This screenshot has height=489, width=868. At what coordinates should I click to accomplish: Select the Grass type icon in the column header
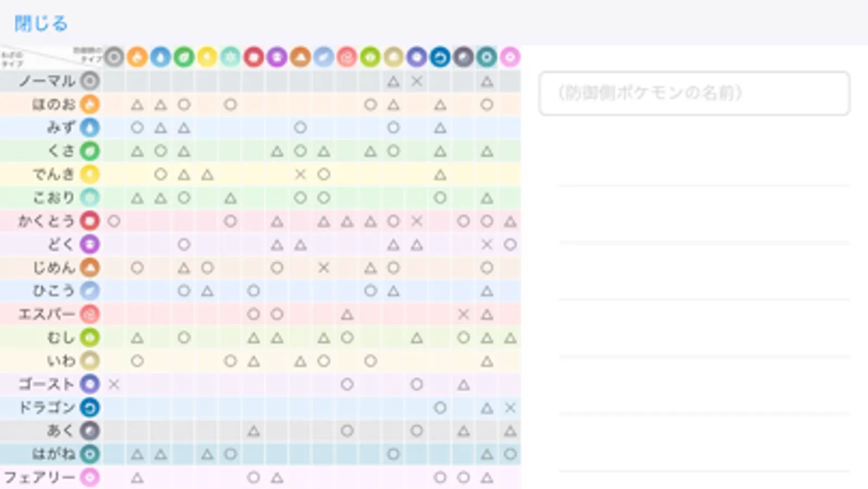[184, 57]
